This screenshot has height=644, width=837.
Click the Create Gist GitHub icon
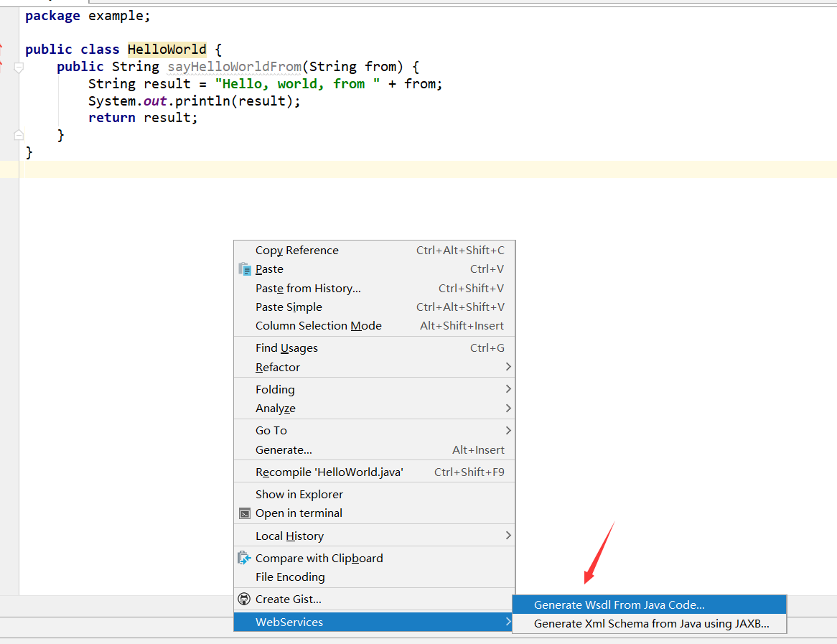click(x=244, y=599)
